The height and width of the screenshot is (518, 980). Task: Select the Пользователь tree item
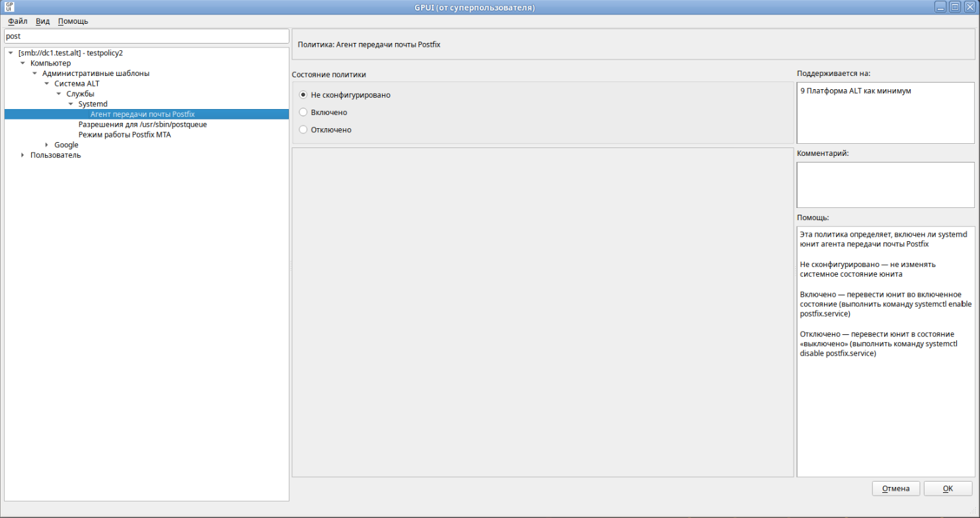click(x=56, y=155)
